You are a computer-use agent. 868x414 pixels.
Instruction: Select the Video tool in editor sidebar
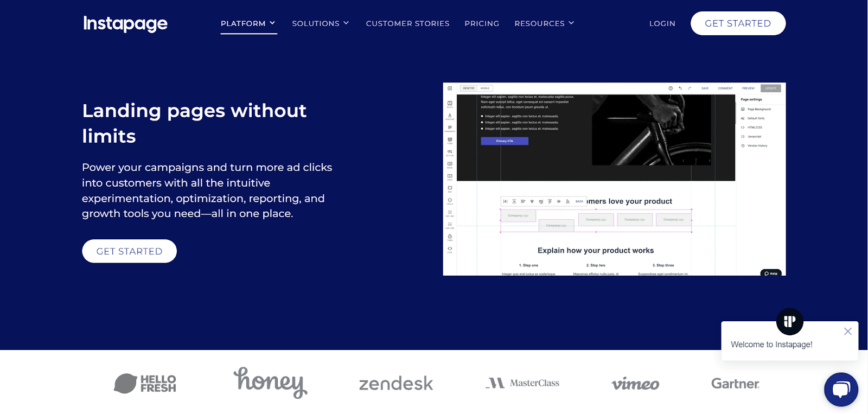point(450,177)
